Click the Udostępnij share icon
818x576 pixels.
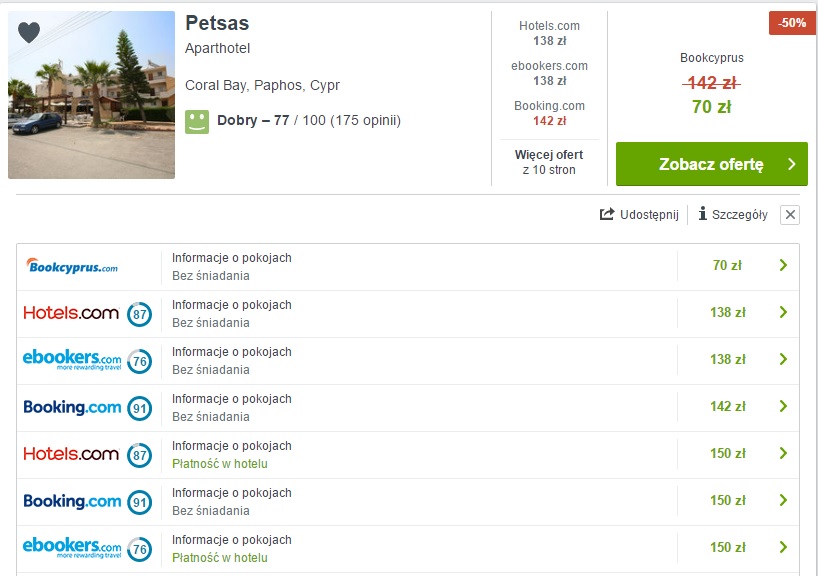click(607, 214)
